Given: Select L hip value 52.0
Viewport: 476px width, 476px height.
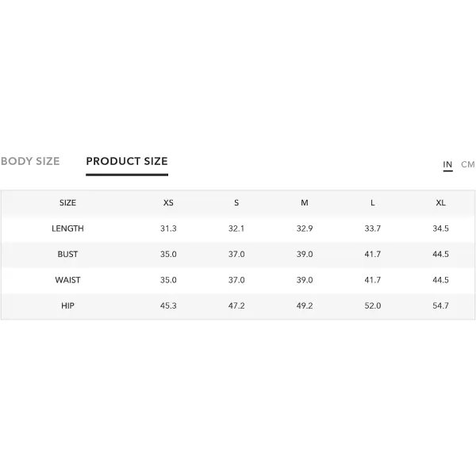Looking at the screenshot, I should click(373, 305).
